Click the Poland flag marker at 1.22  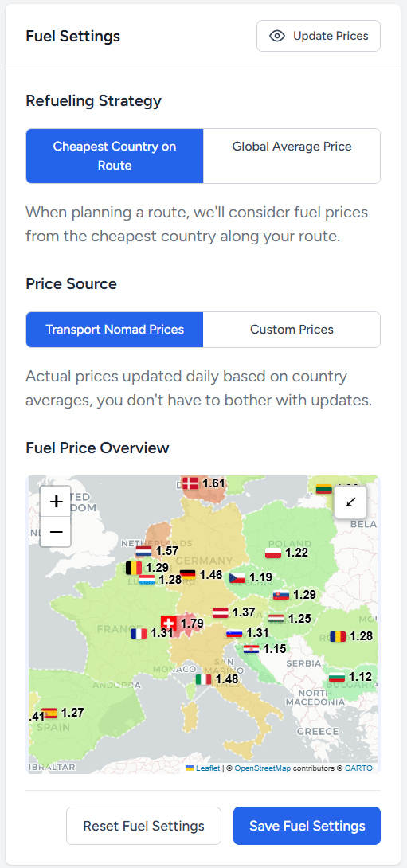273,553
